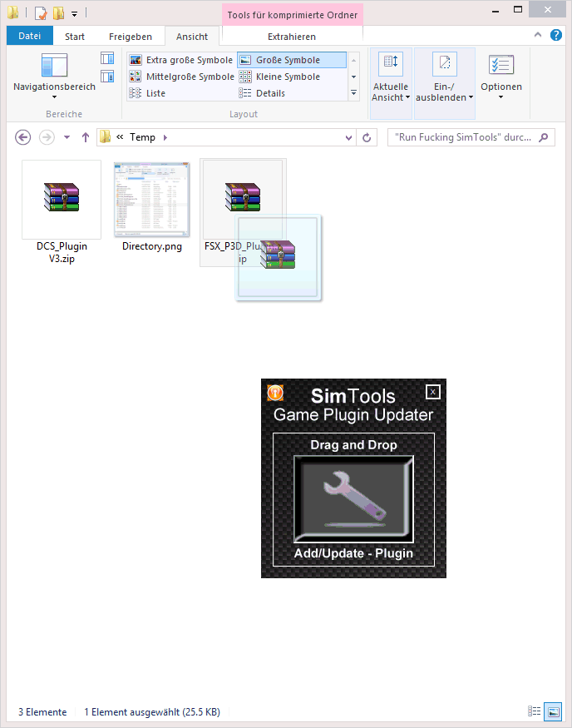Switch to the Start ribbon tab
The image size is (572, 728).
75,37
